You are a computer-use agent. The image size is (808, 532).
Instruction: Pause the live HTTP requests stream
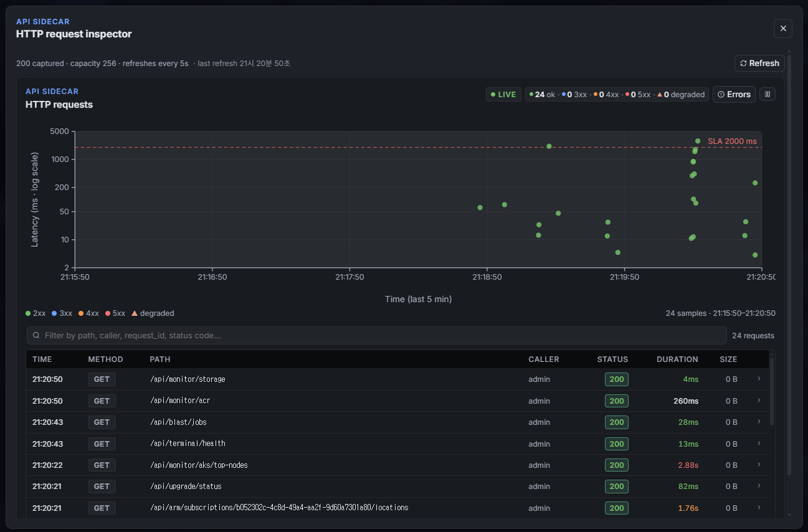click(768, 94)
